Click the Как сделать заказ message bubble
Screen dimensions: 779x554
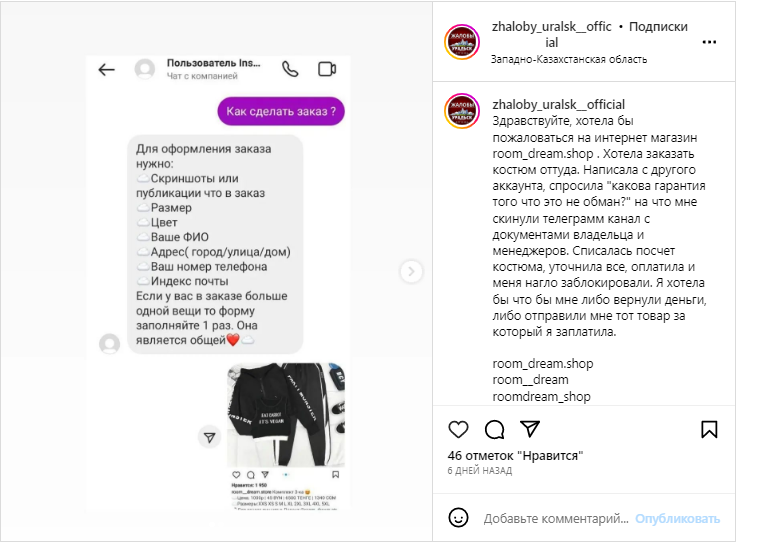click(x=281, y=111)
